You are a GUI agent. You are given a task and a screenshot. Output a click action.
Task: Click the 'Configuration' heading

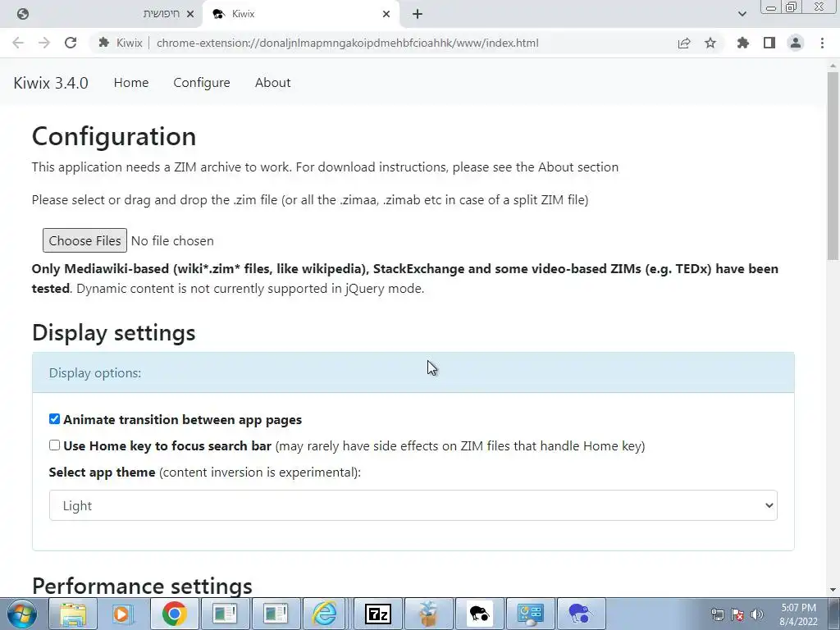coord(114,136)
